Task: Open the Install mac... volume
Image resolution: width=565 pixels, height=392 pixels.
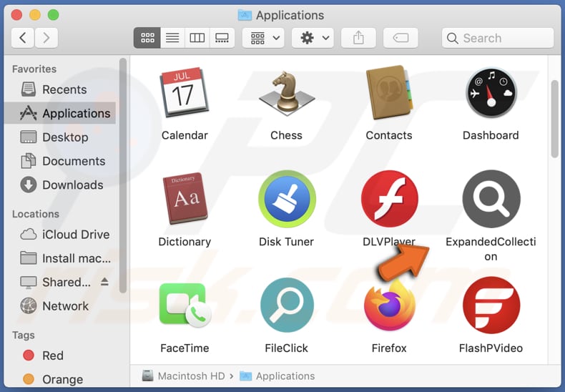Action: click(x=61, y=258)
